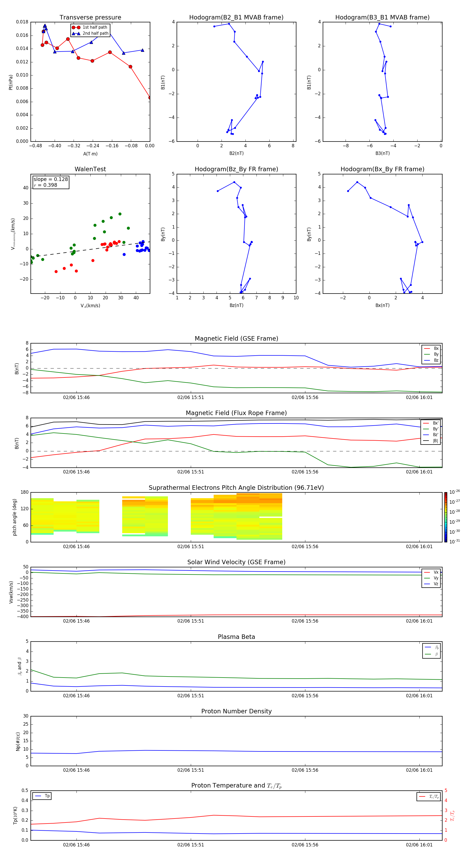473x868 pixels.
Task: Click the 'Pt(nPa)' y-axis label
Action: click(x=11, y=82)
